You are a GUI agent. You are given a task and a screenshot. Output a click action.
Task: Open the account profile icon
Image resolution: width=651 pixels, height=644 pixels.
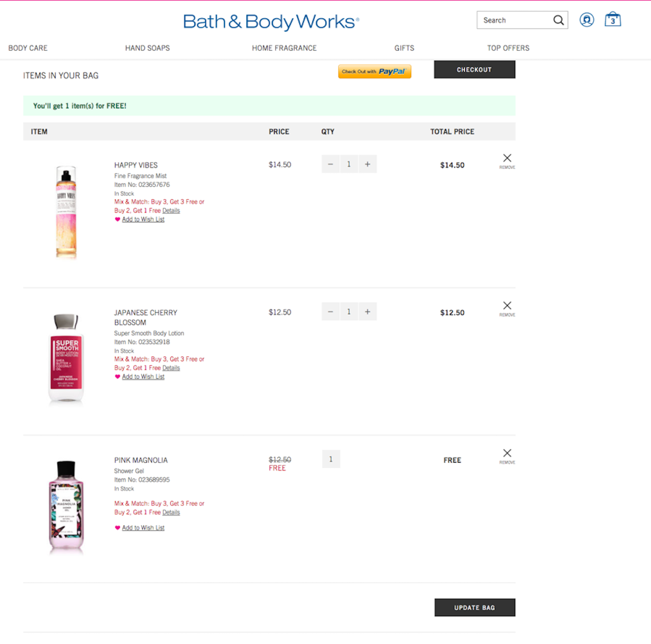coord(587,20)
